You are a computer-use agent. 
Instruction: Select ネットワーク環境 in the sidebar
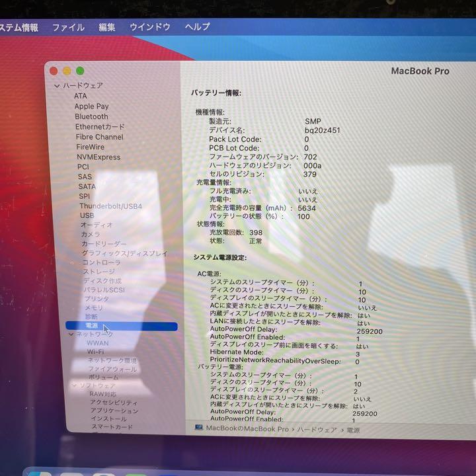[x=112, y=360]
